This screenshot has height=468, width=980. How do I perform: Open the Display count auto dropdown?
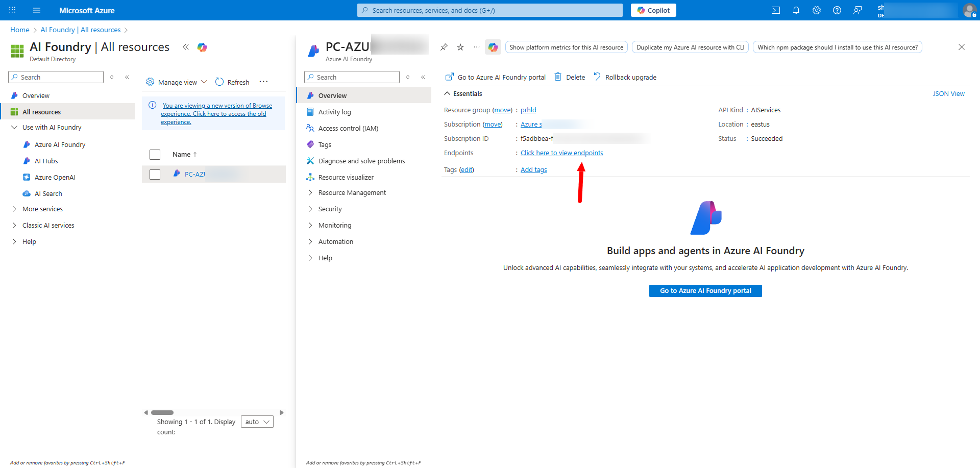pyautogui.click(x=257, y=422)
